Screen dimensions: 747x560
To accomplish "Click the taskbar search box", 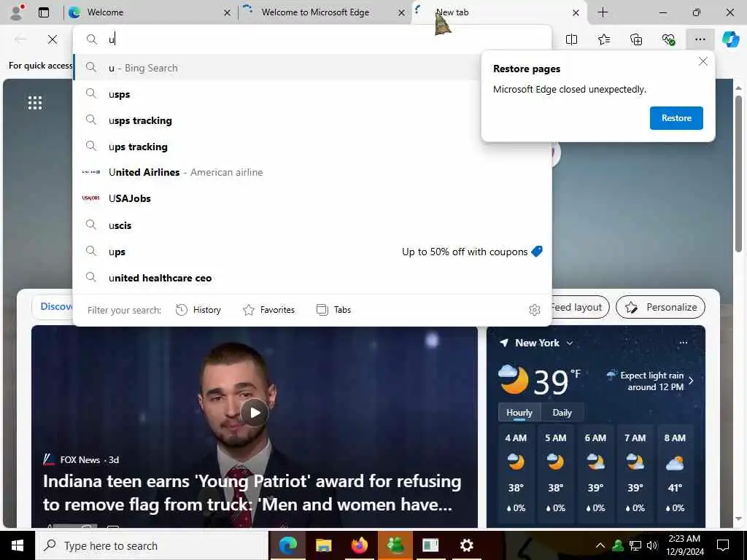I will click(x=152, y=545).
